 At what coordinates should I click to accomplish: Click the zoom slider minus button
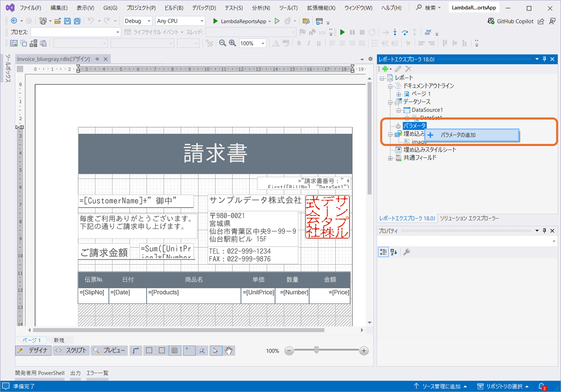pyautogui.click(x=289, y=351)
